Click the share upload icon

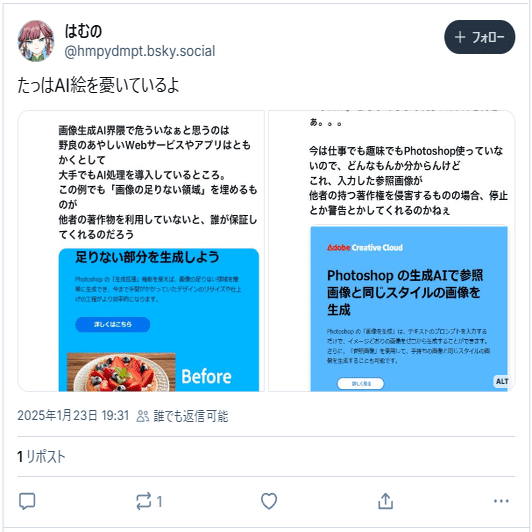[x=385, y=501]
